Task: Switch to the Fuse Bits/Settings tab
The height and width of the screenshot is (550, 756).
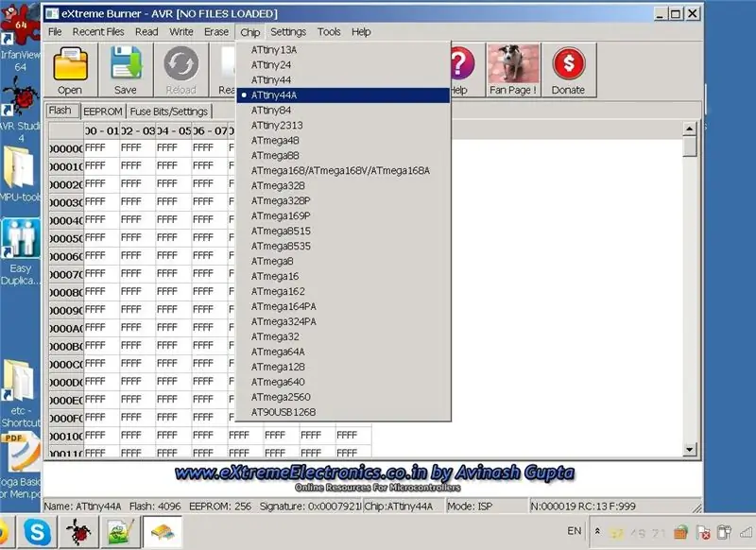Action: pyautogui.click(x=169, y=112)
